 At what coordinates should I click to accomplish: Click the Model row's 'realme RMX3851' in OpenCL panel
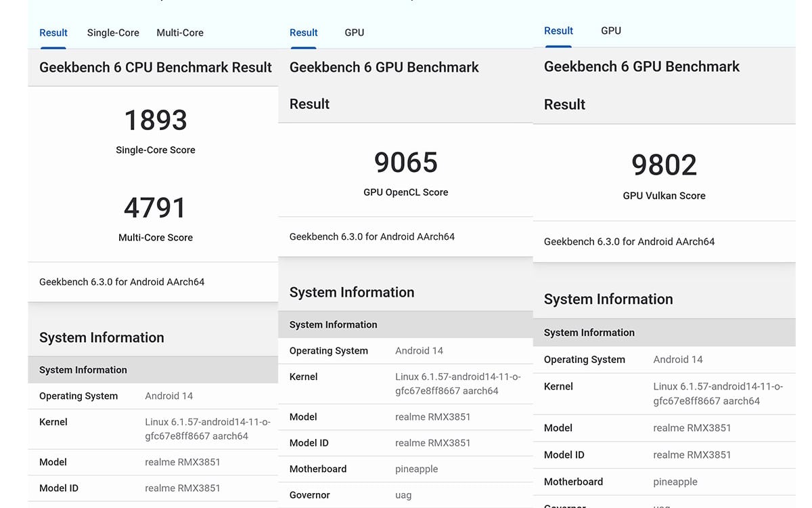[x=433, y=417]
